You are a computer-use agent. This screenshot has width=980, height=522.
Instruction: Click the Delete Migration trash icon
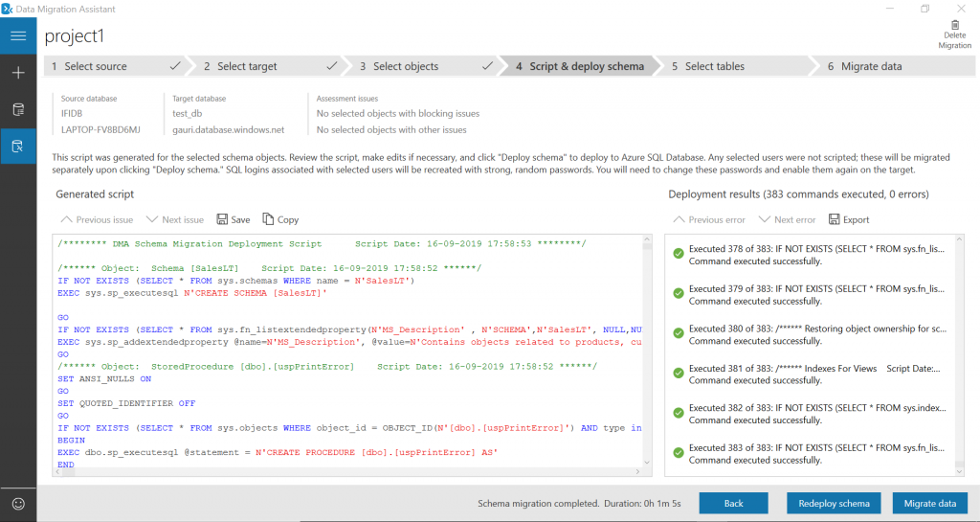[x=955, y=25]
